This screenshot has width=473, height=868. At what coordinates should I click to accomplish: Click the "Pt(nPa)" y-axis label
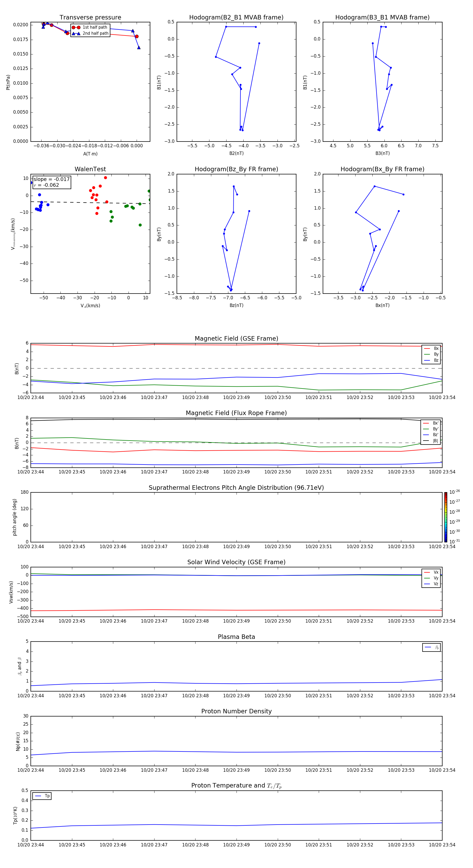(x=8, y=82)
